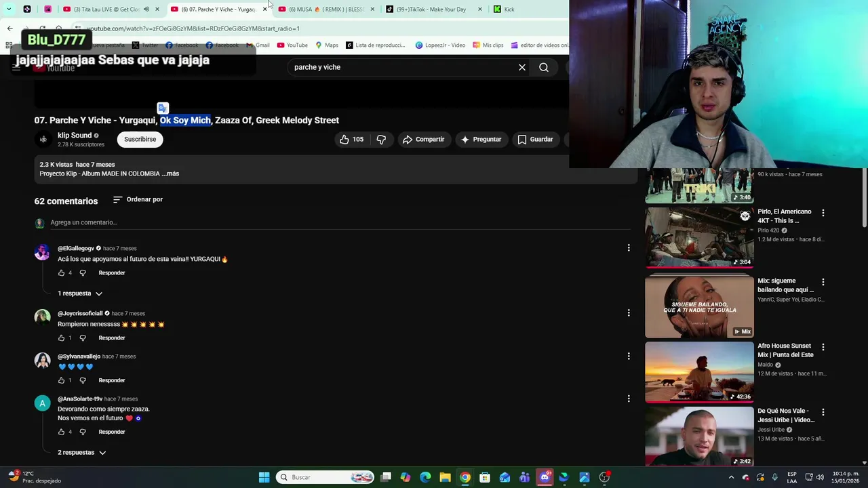The width and height of the screenshot is (868, 488).
Task: Switch to the TikTok - Make Your Day tab
Action: [x=433, y=9]
